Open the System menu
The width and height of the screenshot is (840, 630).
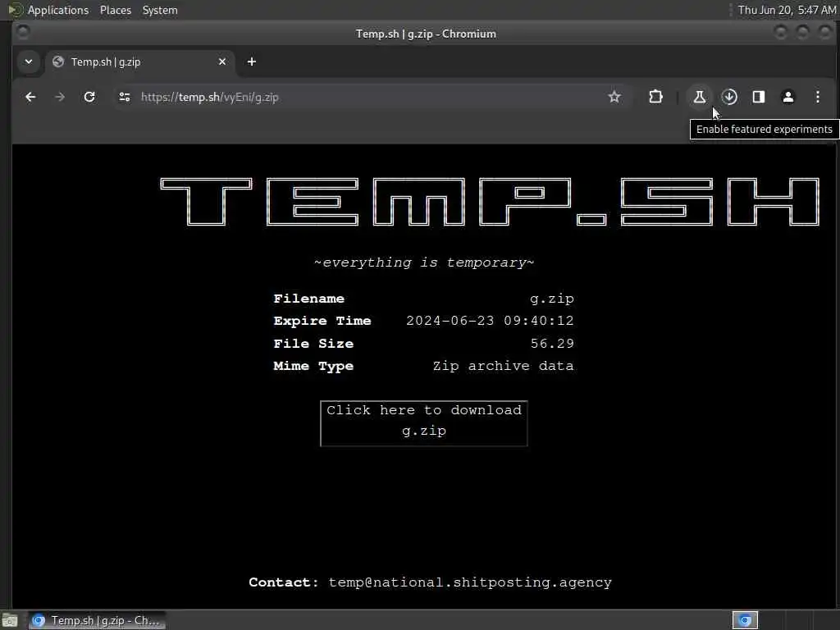point(160,10)
